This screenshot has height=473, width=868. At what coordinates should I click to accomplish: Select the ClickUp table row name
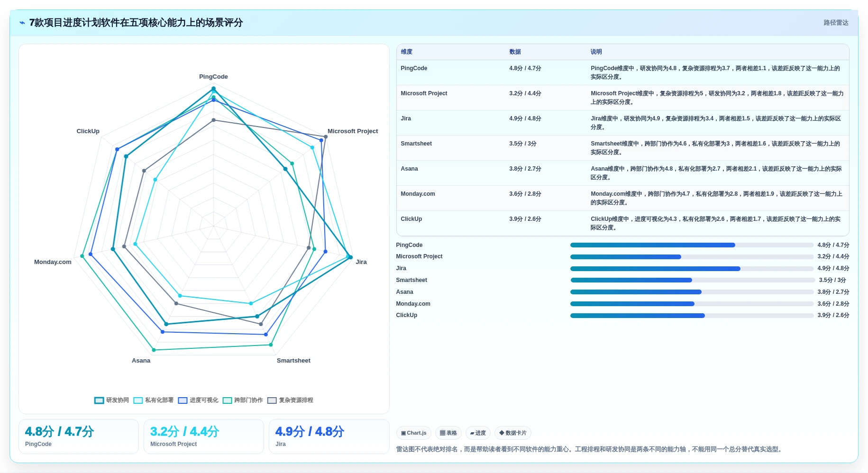click(x=411, y=219)
